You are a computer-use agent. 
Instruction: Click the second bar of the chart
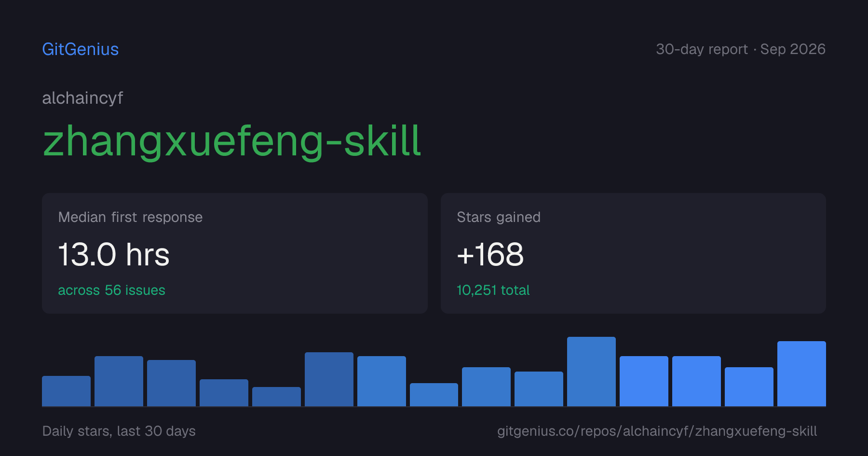[x=119, y=381]
